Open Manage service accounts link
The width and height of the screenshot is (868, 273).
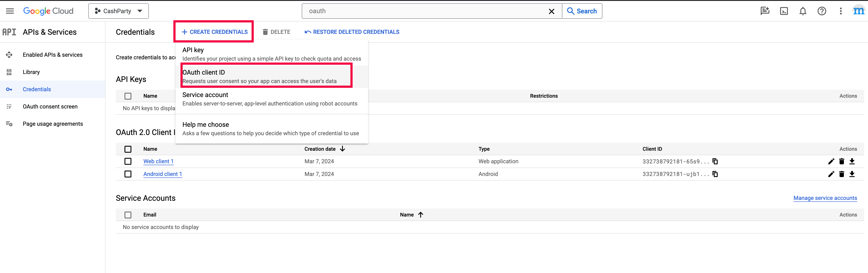(x=825, y=198)
